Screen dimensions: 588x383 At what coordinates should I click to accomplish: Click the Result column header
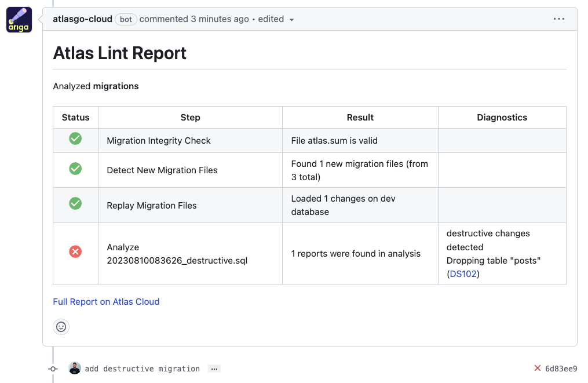(360, 118)
